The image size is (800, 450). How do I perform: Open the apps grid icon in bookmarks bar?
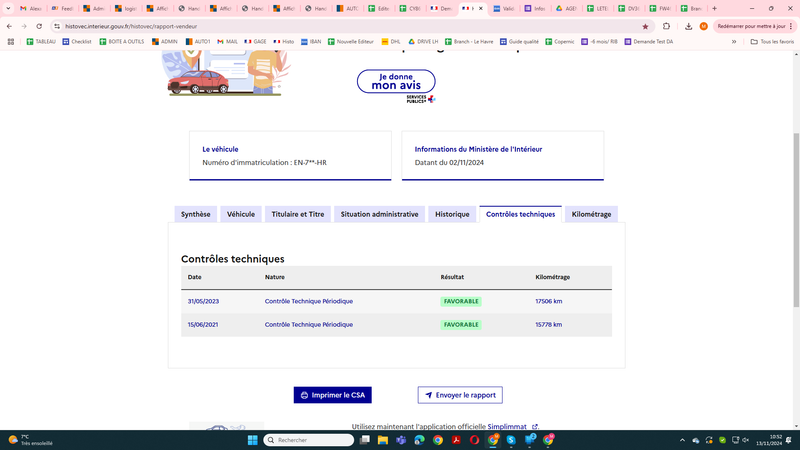pyautogui.click(x=11, y=42)
